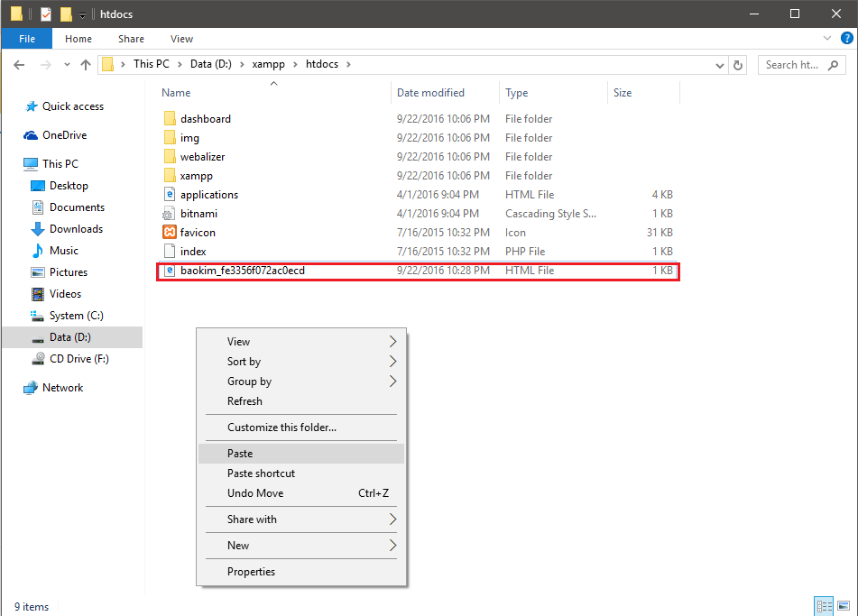Image resolution: width=858 pixels, height=616 pixels.
Task: Open address bar history dropdown
Action: [720, 66]
